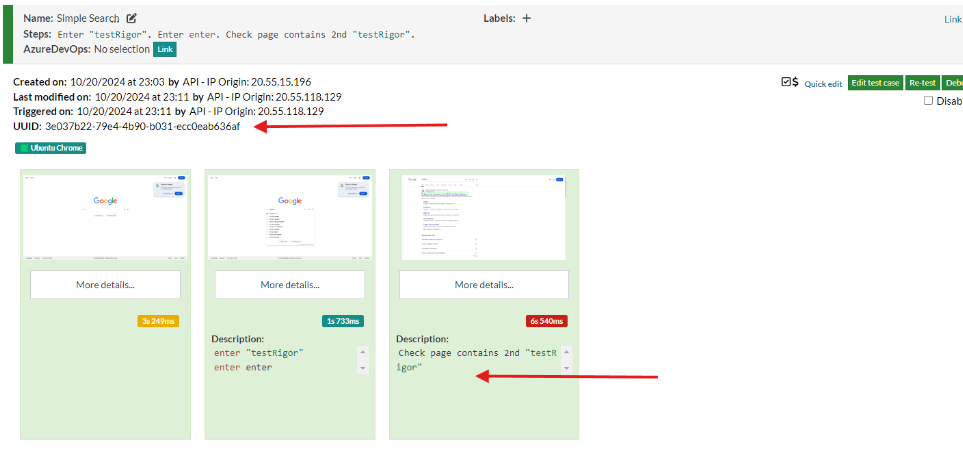Click the Ubuntu Chrome badge
Image resolution: width=963 pixels, height=451 pixels.
pos(50,148)
